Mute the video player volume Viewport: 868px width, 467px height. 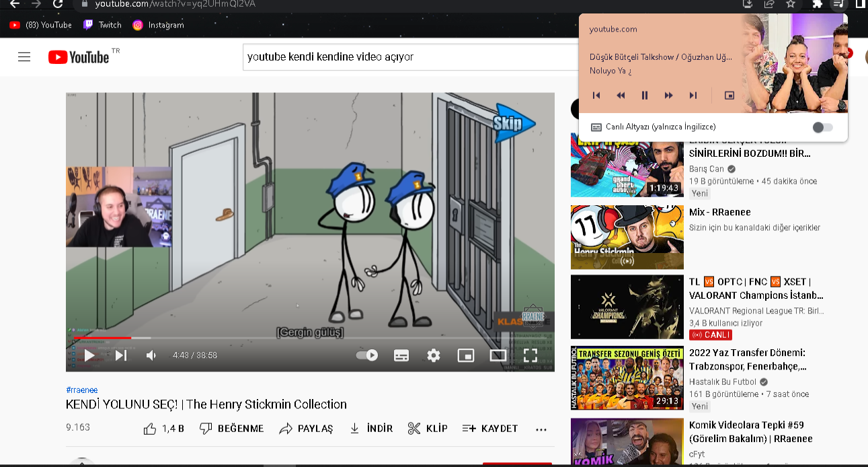(x=152, y=355)
